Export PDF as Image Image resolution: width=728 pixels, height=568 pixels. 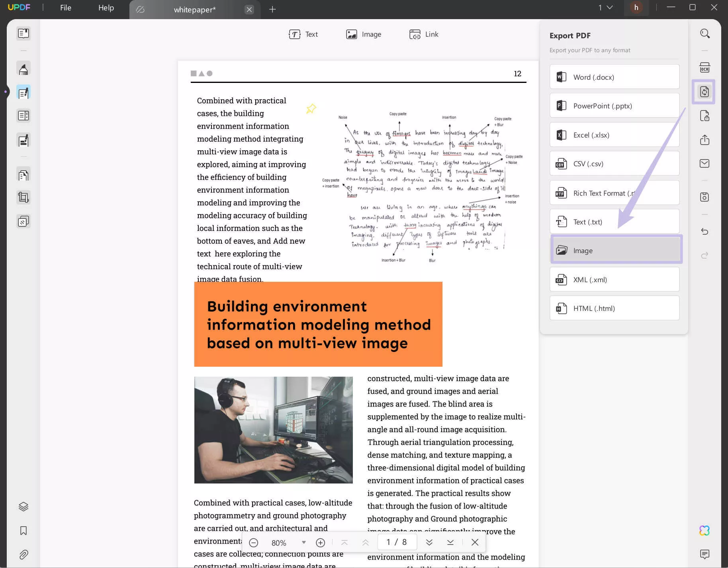click(x=616, y=250)
